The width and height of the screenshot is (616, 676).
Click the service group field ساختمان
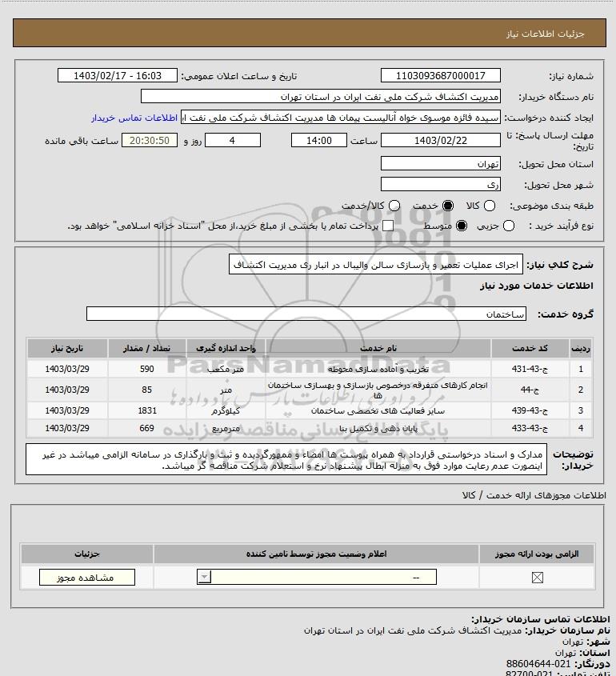(306, 314)
